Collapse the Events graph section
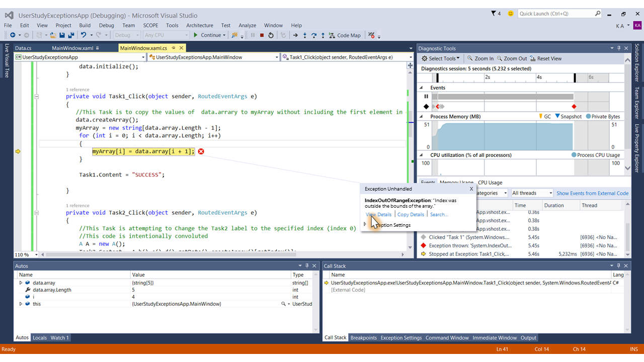The width and height of the screenshot is (644, 362). [422, 88]
